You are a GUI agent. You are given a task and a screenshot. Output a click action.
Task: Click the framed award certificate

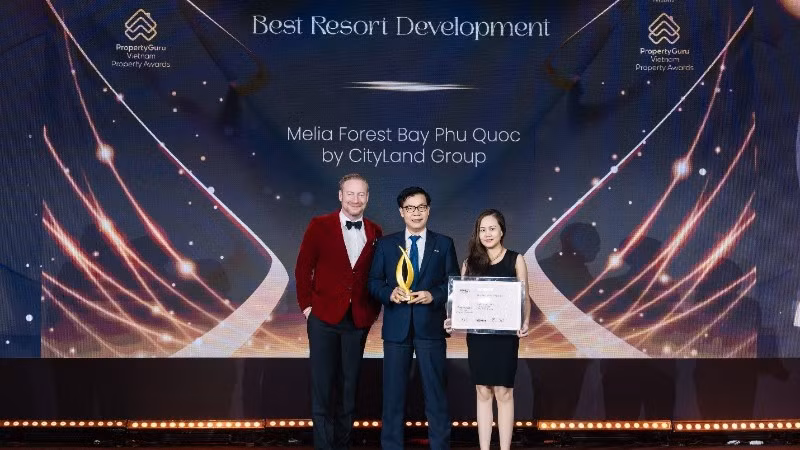[x=485, y=304]
